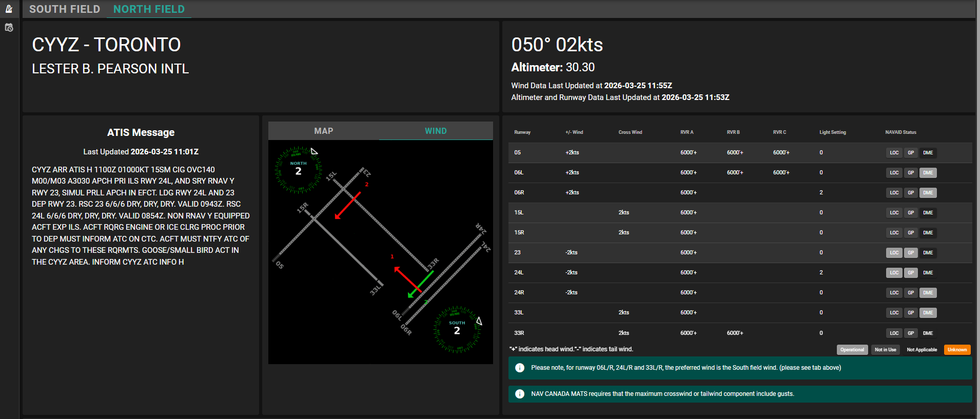Select the NORTH FIELD tab
Screen dimensions: 980x419
click(x=149, y=9)
